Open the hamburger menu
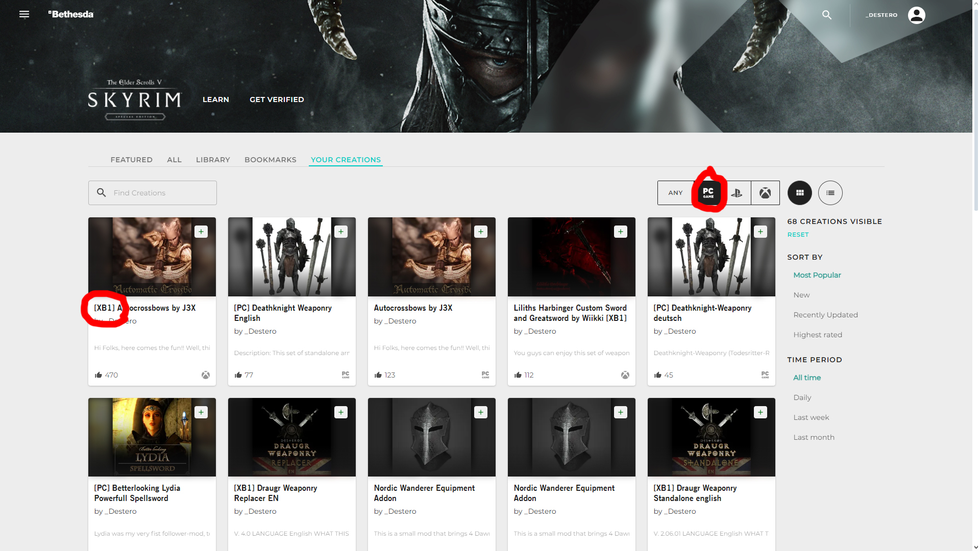Image resolution: width=980 pixels, height=551 pixels. (24, 14)
